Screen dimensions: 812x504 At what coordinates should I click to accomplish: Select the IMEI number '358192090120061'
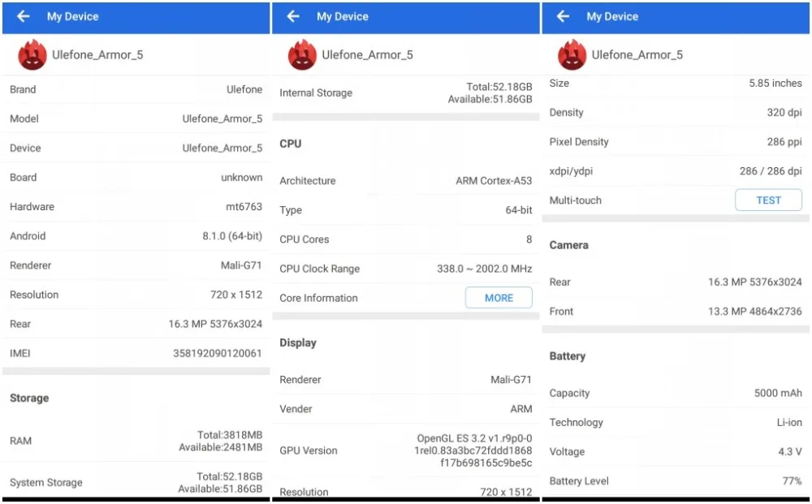(218, 353)
